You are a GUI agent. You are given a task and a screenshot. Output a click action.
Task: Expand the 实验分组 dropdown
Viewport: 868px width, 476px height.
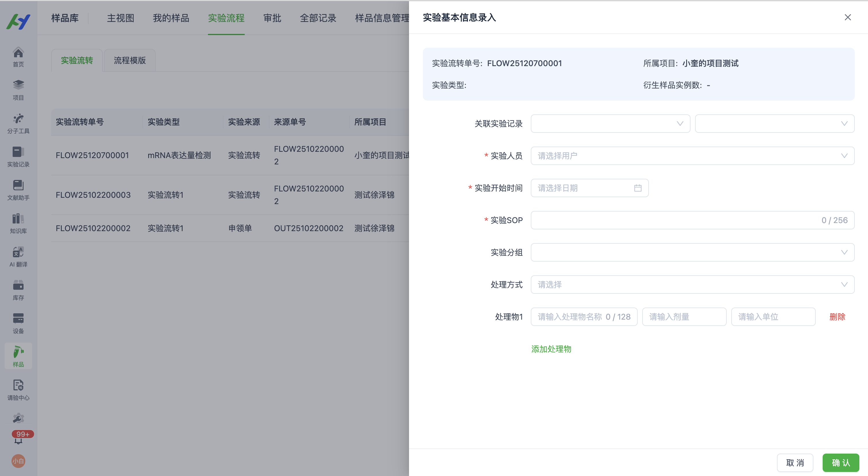click(692, 252)
